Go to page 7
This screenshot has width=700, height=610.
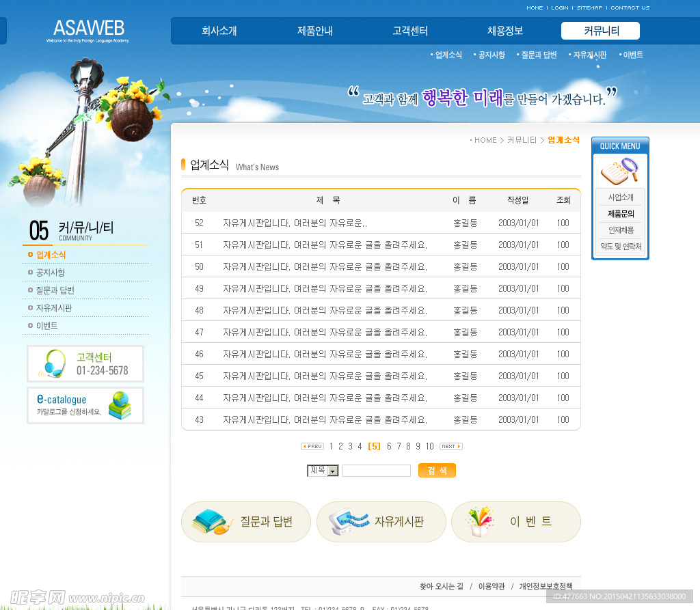[x=399, y=446]
